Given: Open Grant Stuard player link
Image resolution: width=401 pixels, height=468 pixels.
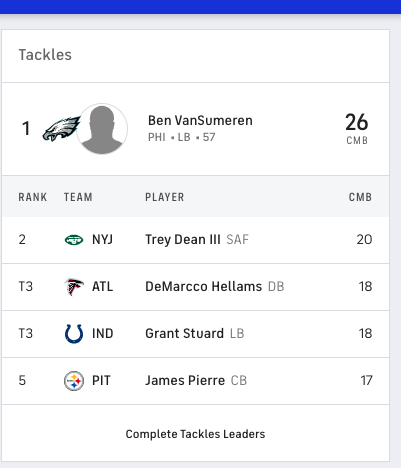Looking at the screenshot, I should pos(184,334).
